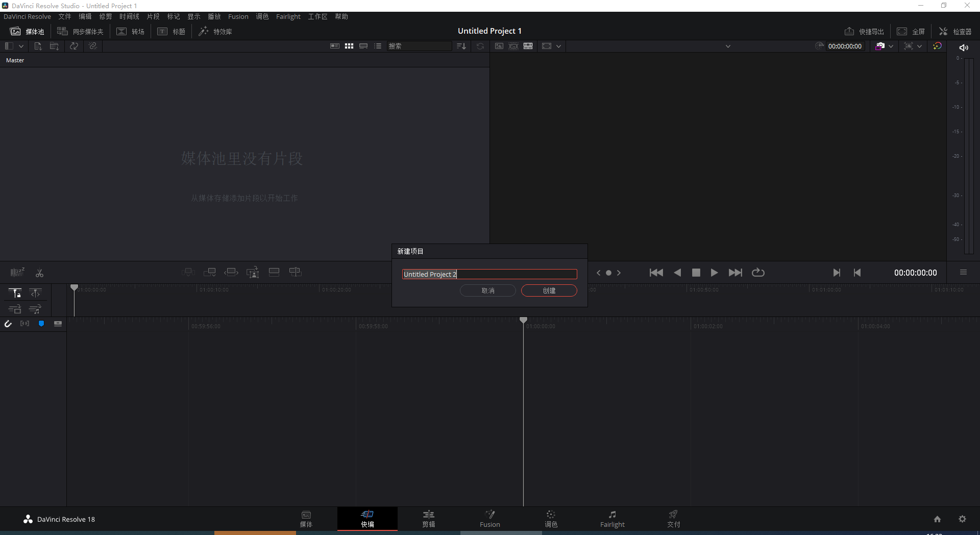Toggle loop playback
980x535 pixels.
(758, 273)
